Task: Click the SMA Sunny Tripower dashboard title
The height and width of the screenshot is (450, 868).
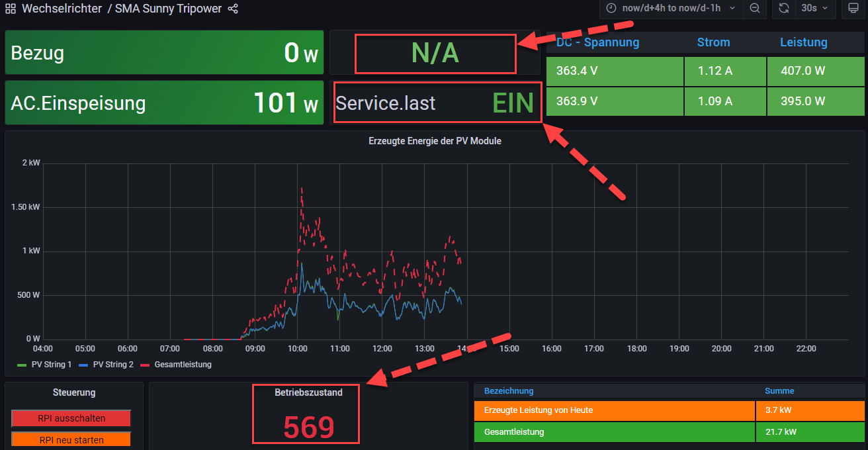Action: (168, 9)
